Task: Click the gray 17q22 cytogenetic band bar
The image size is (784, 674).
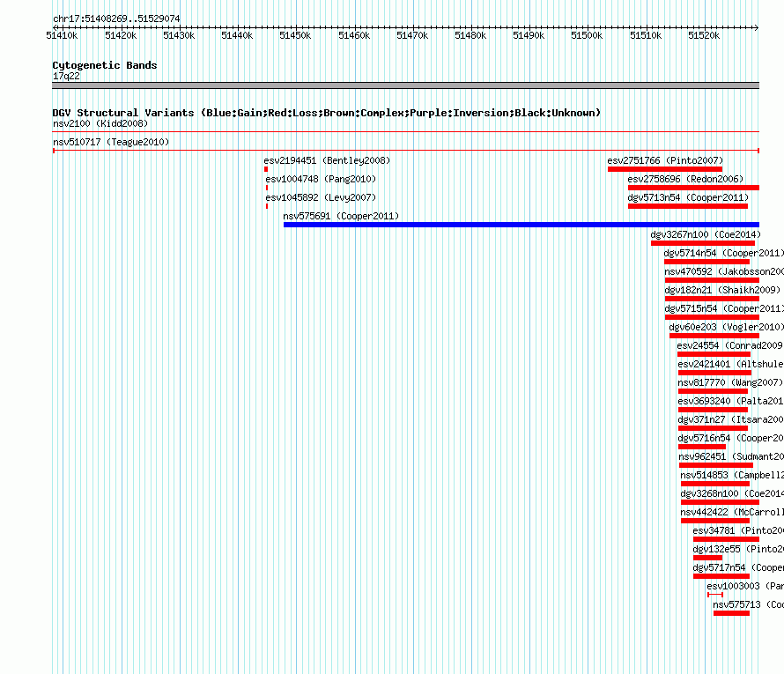Action: (405, 85)
